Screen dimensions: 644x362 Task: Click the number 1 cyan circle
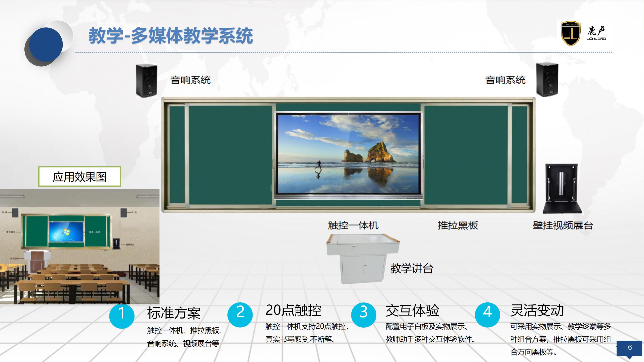point(122,316)
